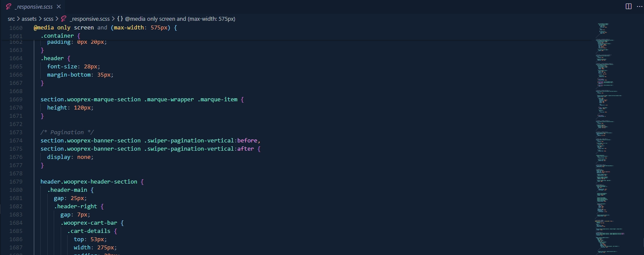
Task: Select the _responsive.scss editor tab
Action: coord(34,6)
